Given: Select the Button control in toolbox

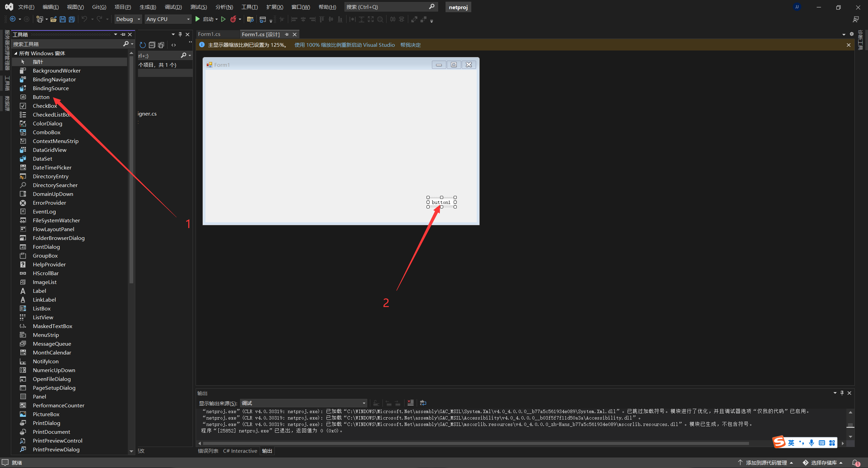Looking at the screenshot, I should click(41, 97).
